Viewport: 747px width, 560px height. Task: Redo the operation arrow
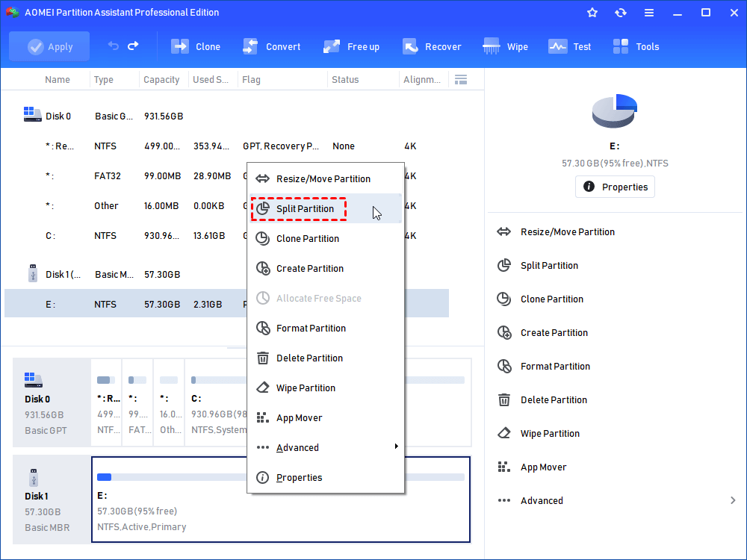134,46
